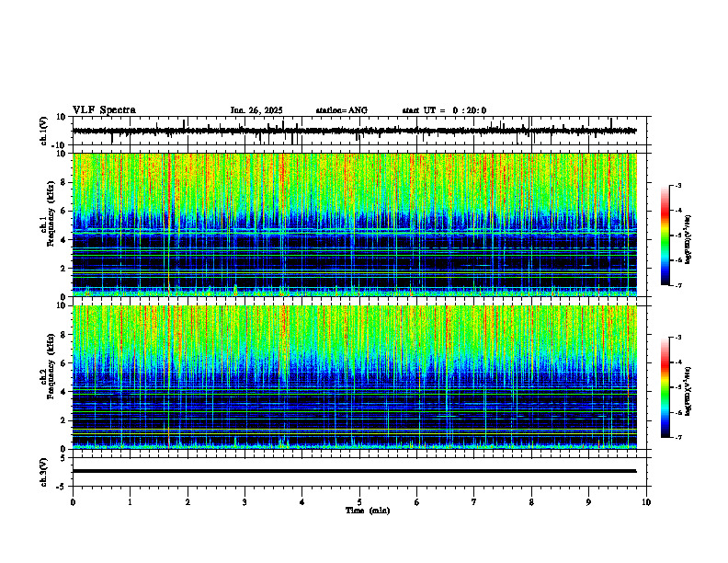Click tick label "10" on the time axis
Viewport: 728px width, 563px height.
click(646, 502)
